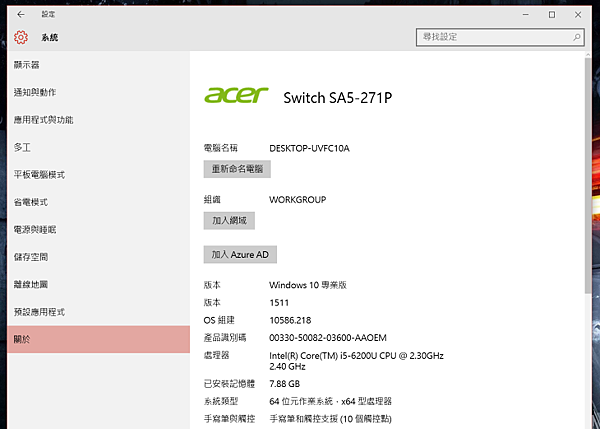Open 儲存空間 settings
600x429 pixels.
(x=98, y=257)
